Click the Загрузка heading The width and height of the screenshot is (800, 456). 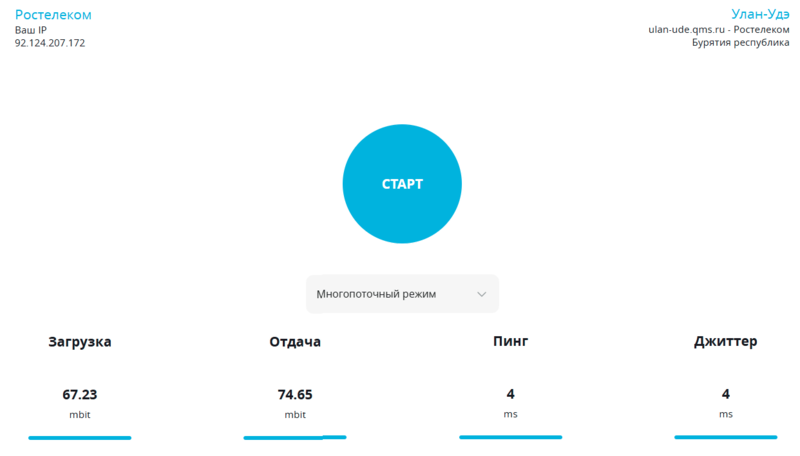point(80,342)
